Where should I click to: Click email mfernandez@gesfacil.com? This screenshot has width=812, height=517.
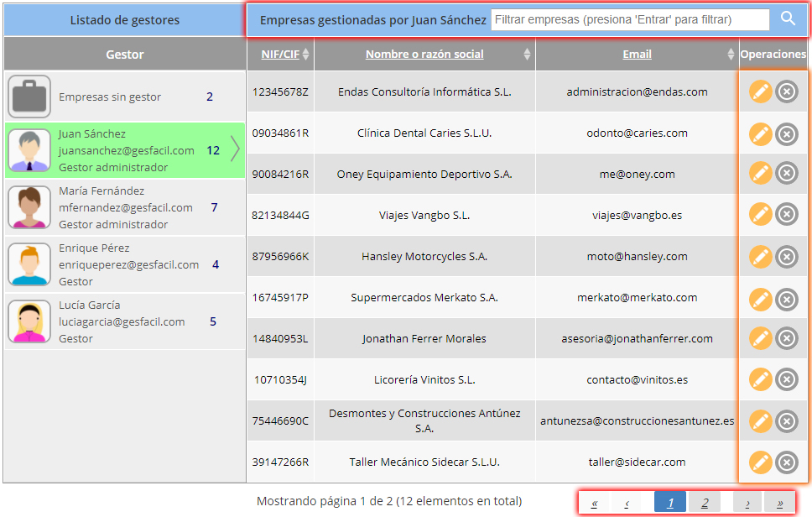click(126, 207)
